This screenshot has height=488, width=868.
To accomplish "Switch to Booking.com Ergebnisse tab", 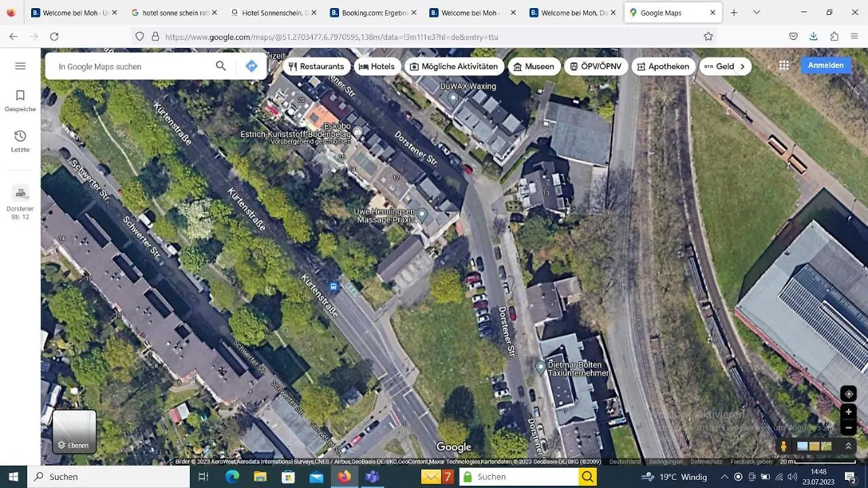I will click(x=374, y=12).
